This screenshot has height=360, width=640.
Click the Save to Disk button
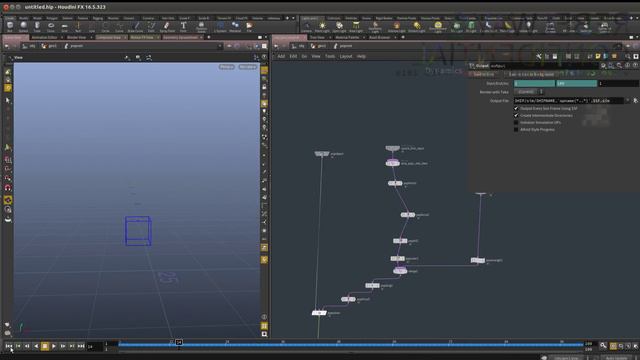[x=484, y=74]
